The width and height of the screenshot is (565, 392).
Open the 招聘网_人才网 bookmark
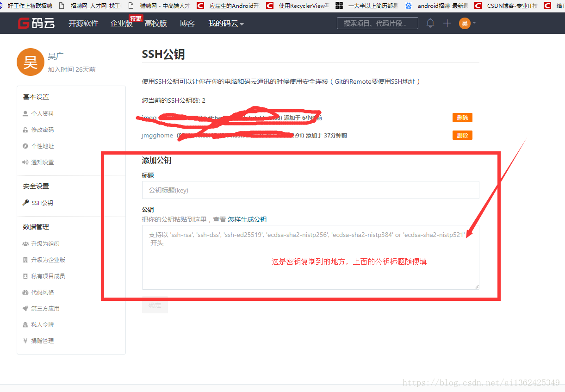(x=91, y=6)
